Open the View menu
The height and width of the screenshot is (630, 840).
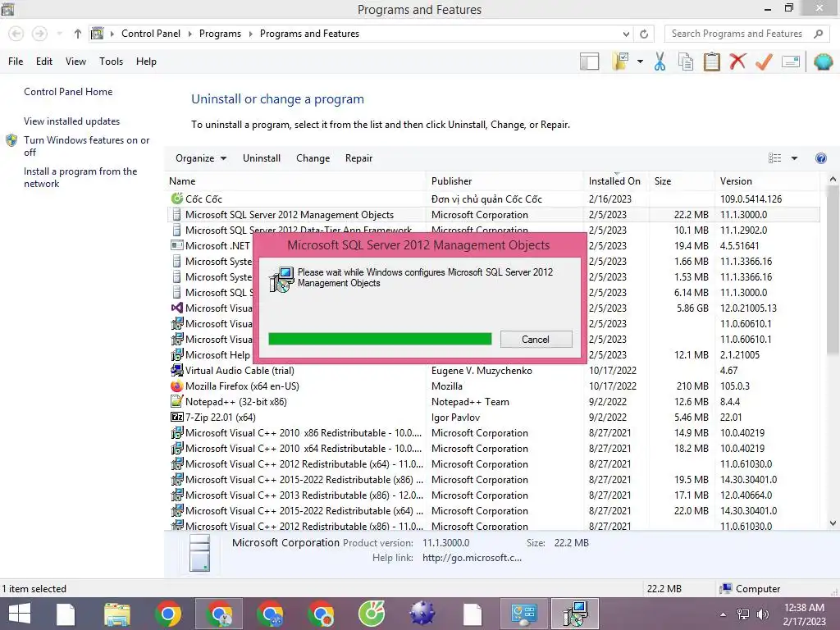pos(75,62)
